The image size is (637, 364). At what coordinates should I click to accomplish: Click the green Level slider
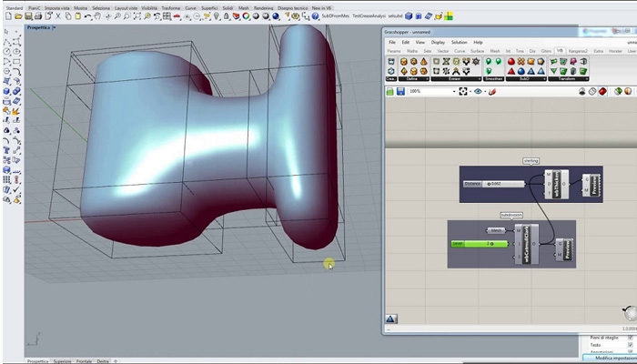pyautogui.click(x=480, y=244)
